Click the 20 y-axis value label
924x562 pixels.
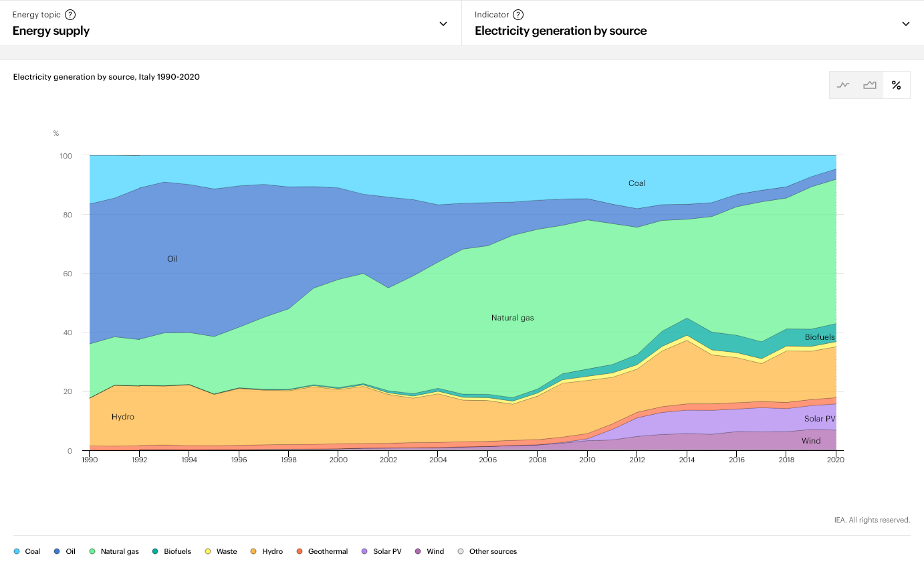pyautogui.click(x=68, y=392)
